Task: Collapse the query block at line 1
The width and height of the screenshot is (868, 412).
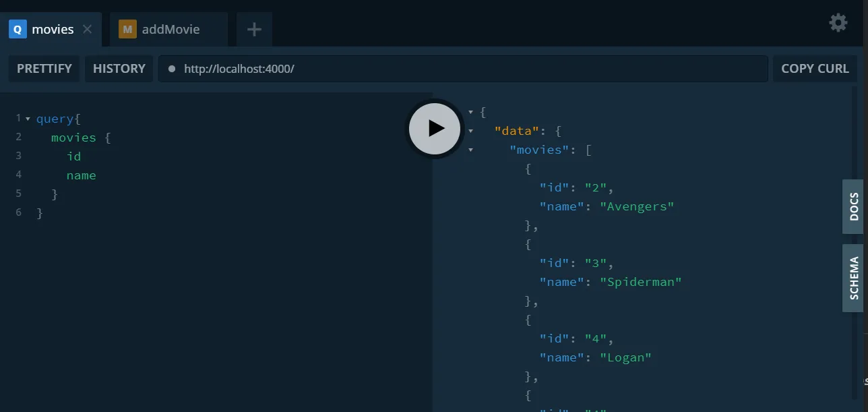Action: (x=28, y=119)
